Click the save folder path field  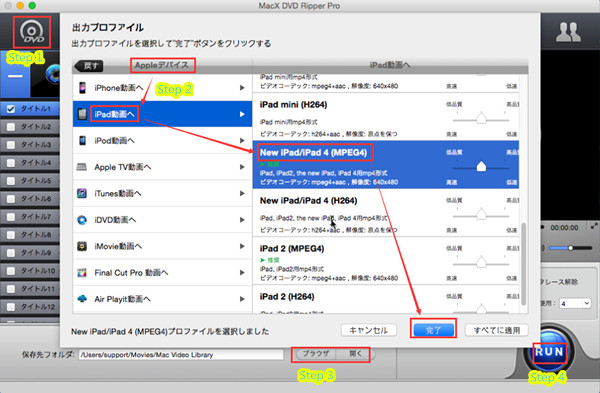pos(181,355)
